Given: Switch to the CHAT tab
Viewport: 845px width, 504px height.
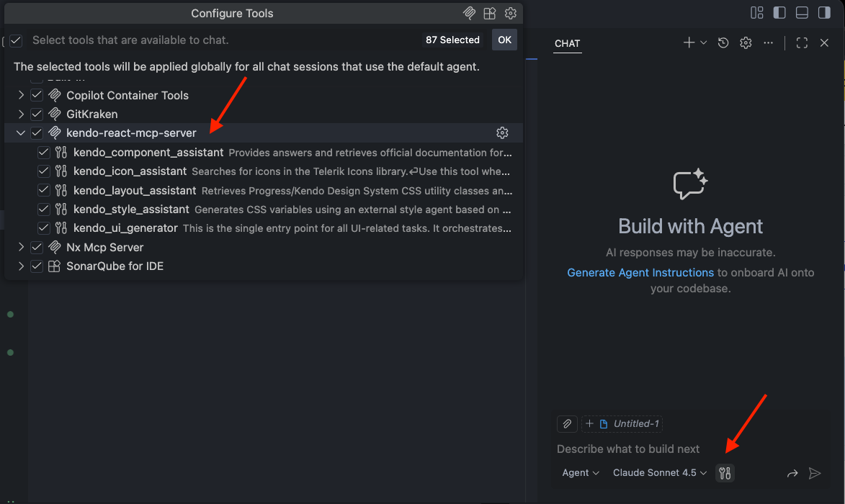Looking at the screenshot, I should [x=567, y=44].
